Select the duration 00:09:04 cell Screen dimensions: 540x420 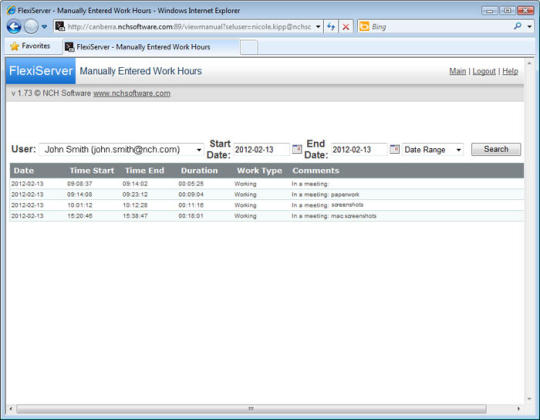pyautogui.click(x=191, y=195)
